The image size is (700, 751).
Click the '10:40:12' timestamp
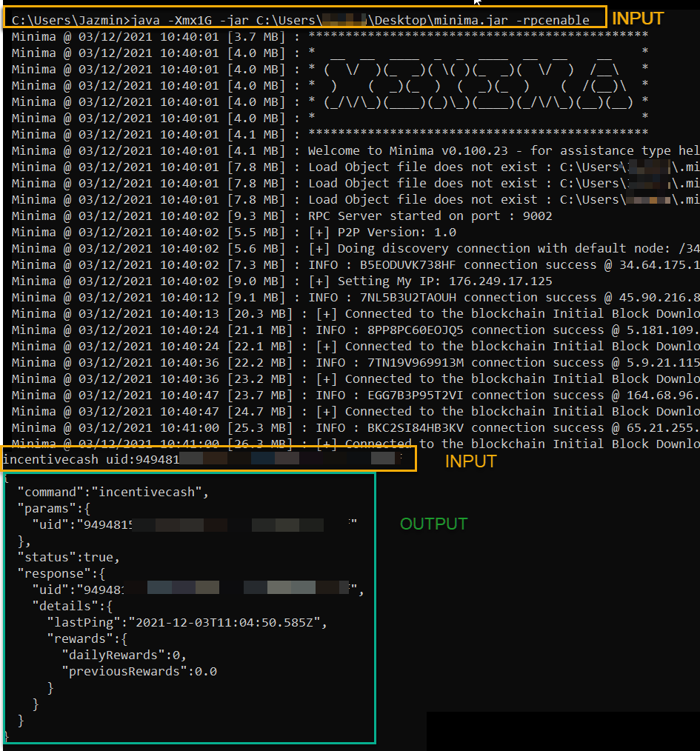click(x=189, y=298)
